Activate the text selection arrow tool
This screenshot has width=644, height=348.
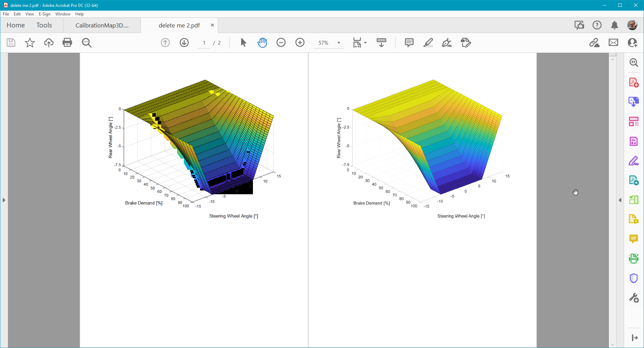[x=243, y=43]
